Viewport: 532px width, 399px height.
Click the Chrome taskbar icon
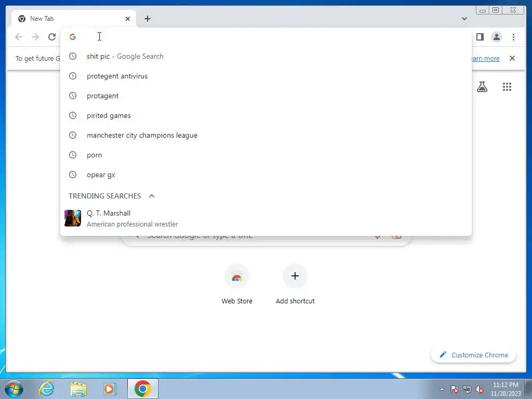click(x=143, y=389)
